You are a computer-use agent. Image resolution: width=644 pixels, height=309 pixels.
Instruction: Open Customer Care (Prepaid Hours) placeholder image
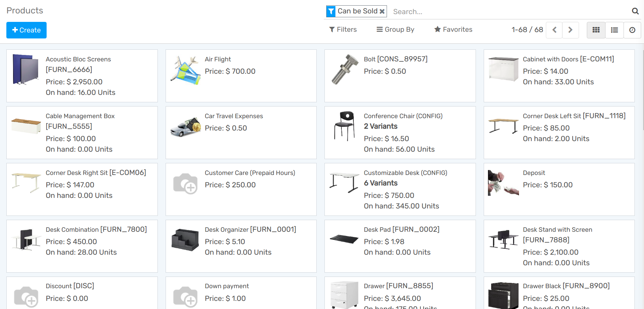(x=185, y=183)
